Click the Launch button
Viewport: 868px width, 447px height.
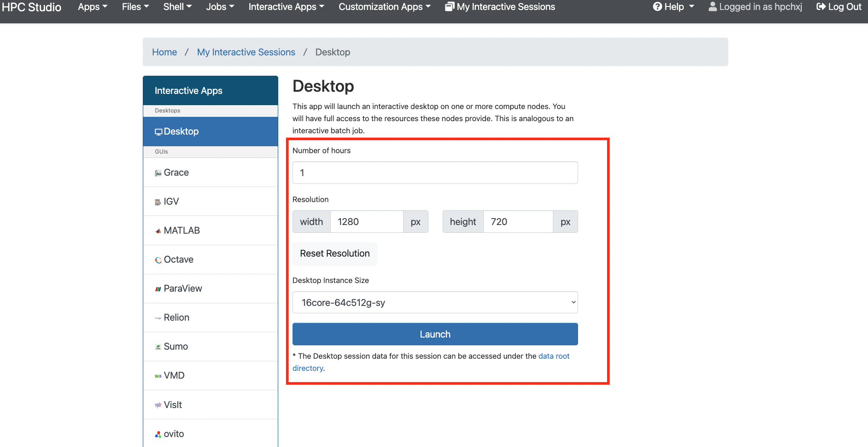[435, 334]
